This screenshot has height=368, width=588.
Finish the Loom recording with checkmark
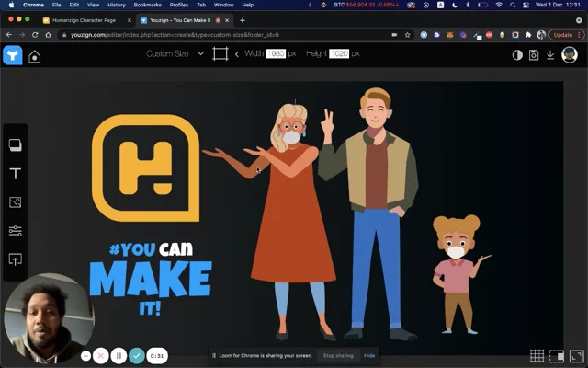click(137, 356)
